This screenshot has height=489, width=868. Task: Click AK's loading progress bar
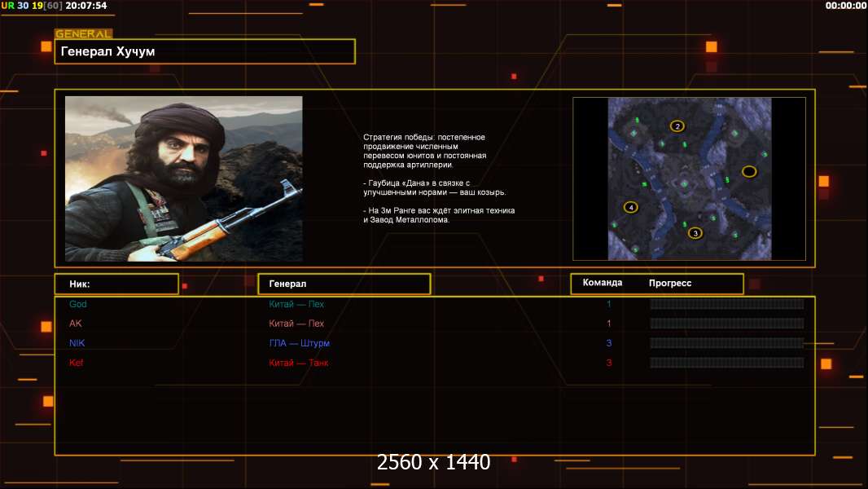(726, 324)
